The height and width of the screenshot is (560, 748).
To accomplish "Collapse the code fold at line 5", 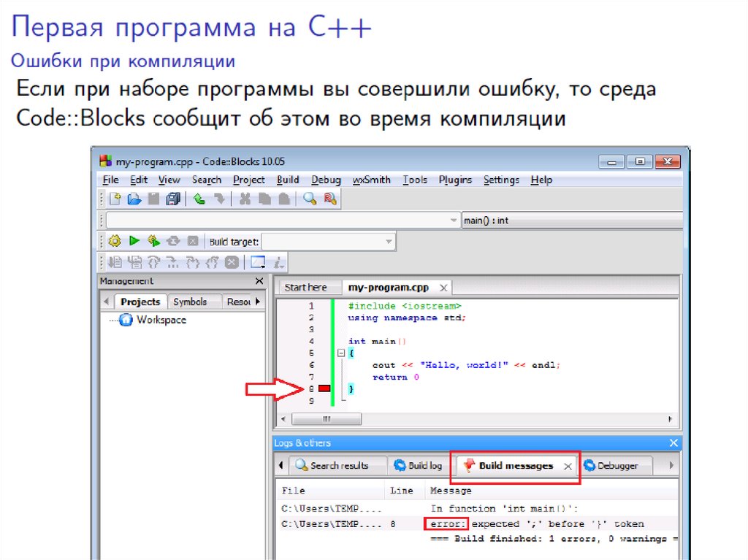I will pyautogui.click(x=340, y=353).
